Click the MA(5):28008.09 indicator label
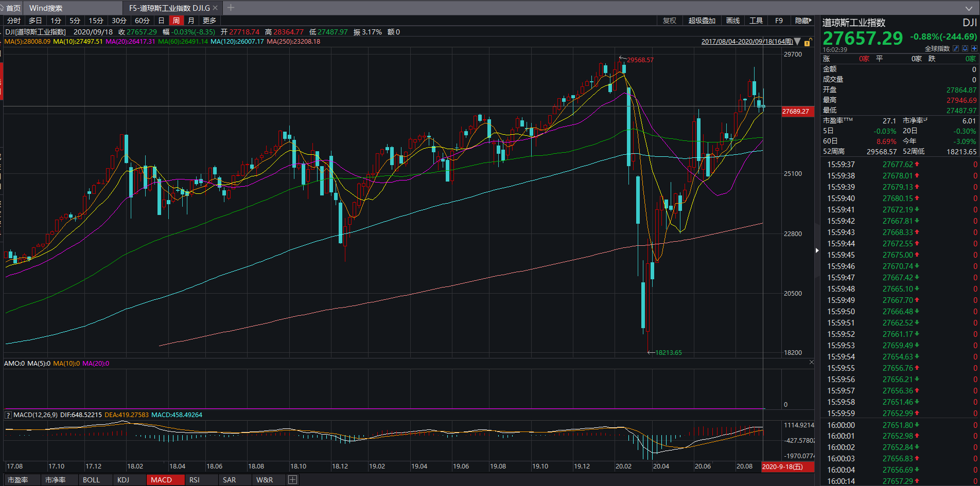The height and width of the screenshot is (486, 980). pyautogui.click(x=27, y=42)
